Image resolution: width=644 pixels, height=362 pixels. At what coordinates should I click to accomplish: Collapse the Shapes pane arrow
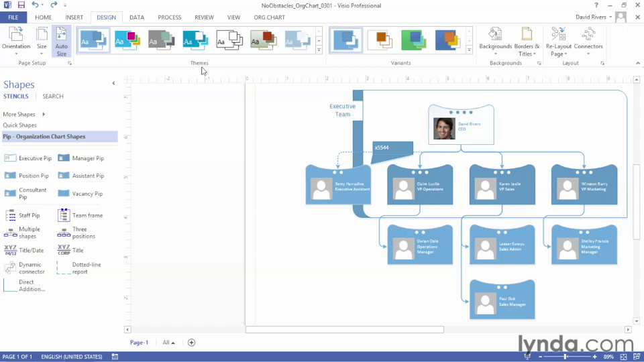[x=113, y=83]
